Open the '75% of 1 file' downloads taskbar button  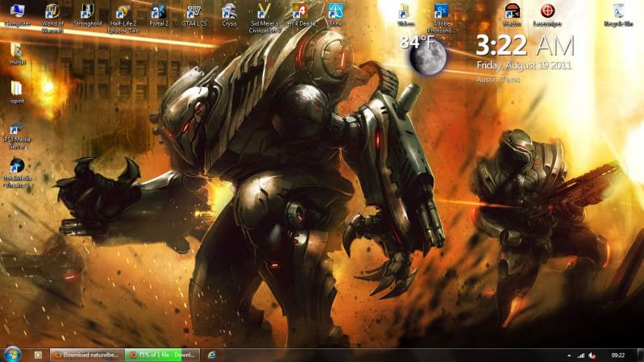coord(162,355)
